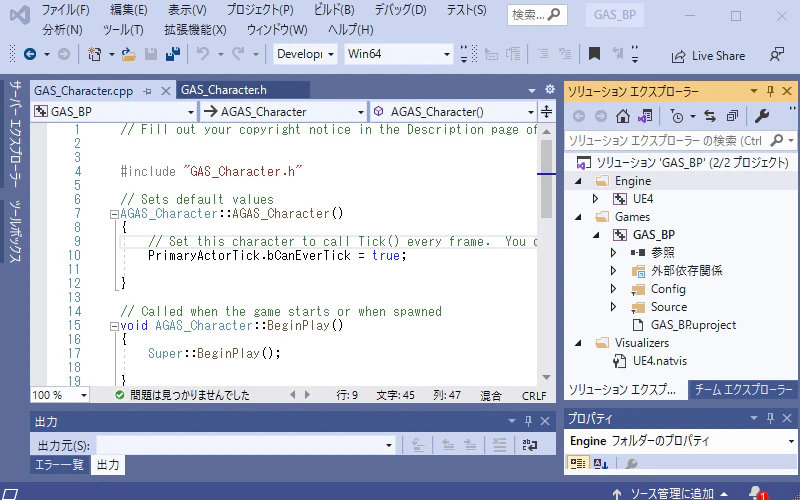Collapse the BeginPlay function code block
Screen dimensions: 800x500
coord(114,327)
